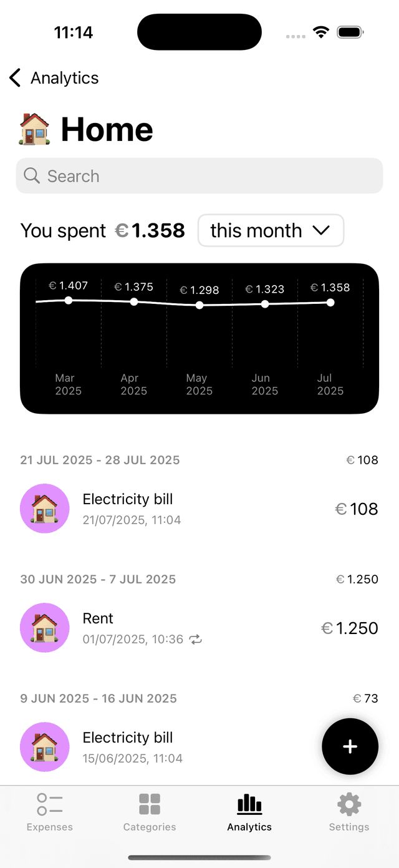Screen dimensions: 399x868
Task: Select the May 2025 chart data point
Action: coord(199,305)
